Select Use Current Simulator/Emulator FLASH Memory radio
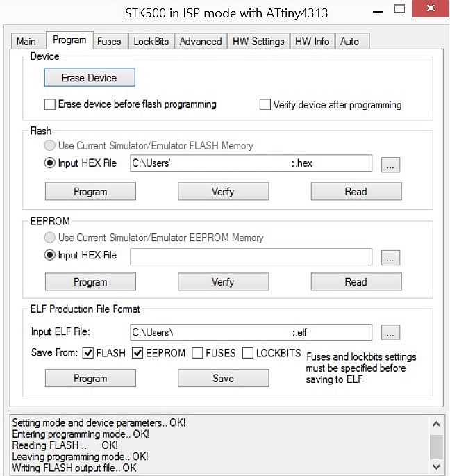The height and width of the screenshot is (476, 450). (x=50, y=145)
